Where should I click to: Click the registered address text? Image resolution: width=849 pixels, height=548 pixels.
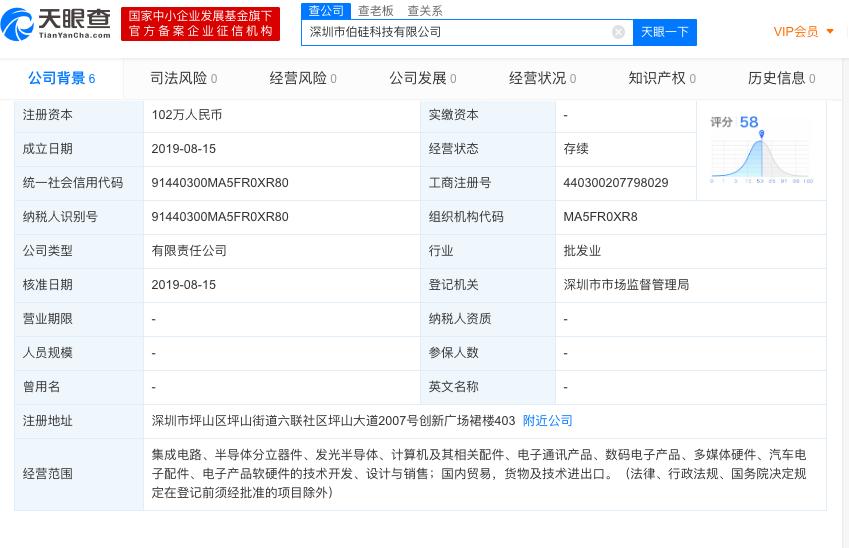click(x=333, y=421)
